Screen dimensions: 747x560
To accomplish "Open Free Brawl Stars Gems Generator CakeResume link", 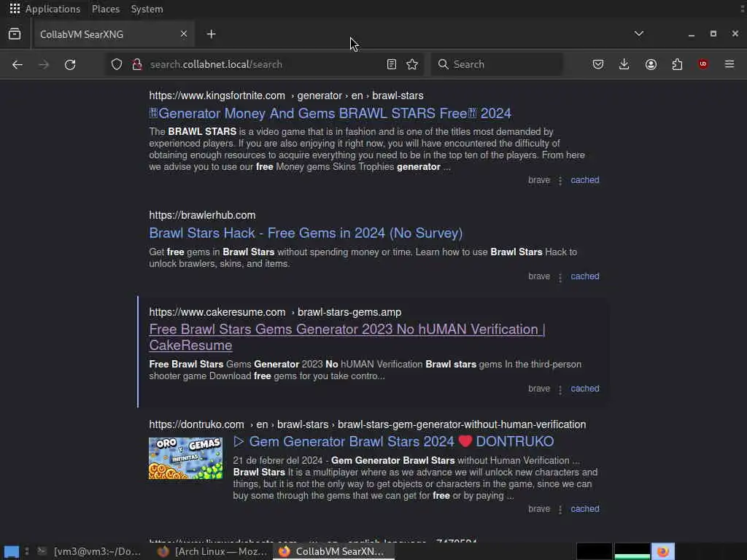I will point(347,337).
